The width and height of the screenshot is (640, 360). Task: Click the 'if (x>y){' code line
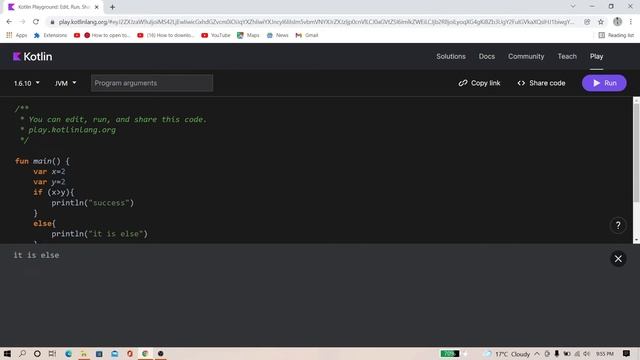coord(53,192)
